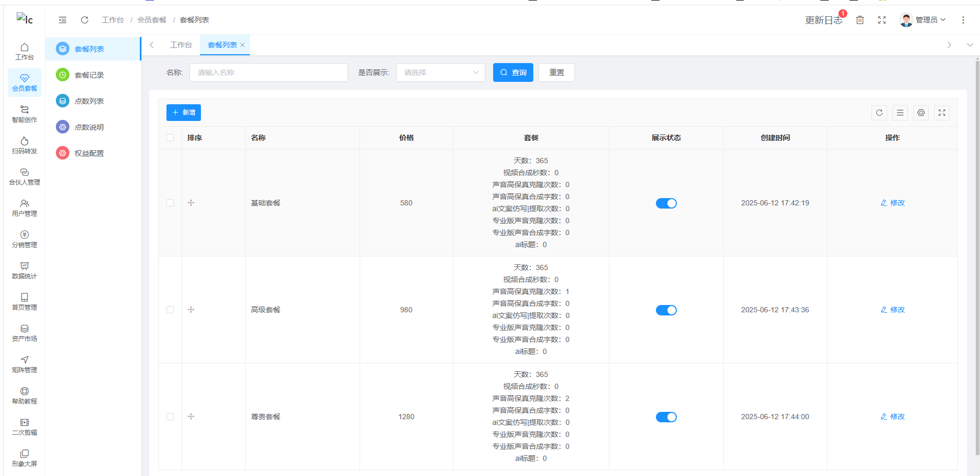The image size is (980, 476).
Task: Switch to the 工作台 tab
Action: click(x=181, y=45)
